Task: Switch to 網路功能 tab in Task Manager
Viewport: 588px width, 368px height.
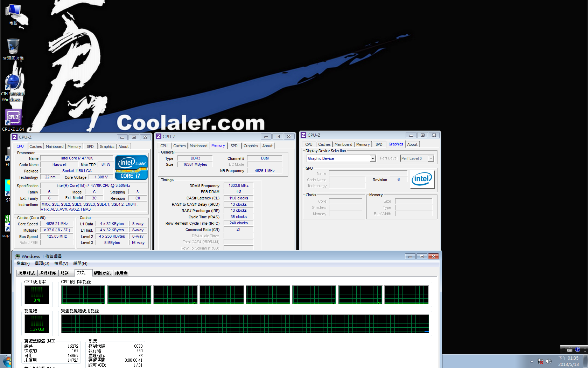Action: coord(102,273)
